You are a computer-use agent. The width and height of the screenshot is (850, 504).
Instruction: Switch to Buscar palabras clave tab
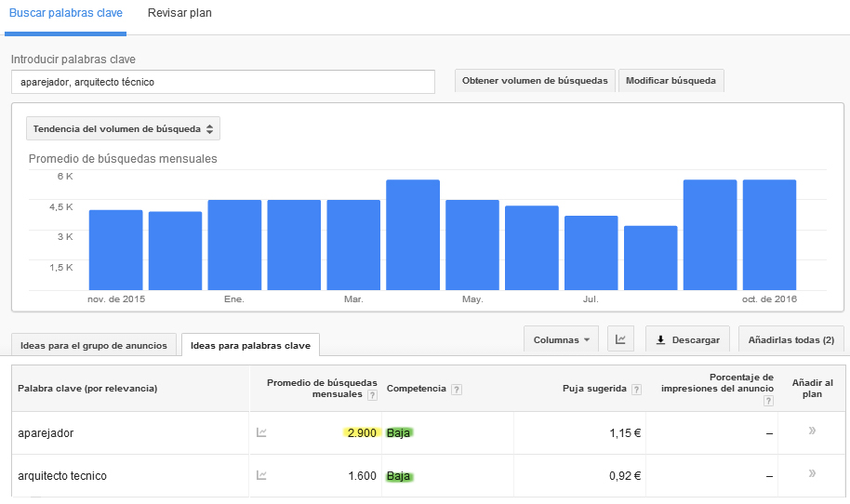click(66, 13)
